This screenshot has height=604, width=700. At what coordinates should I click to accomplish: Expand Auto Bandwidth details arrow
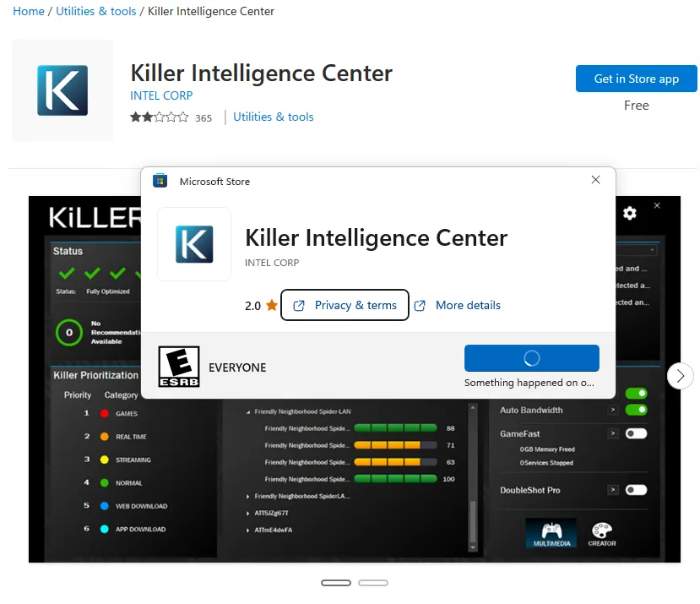tap(613, 410)
